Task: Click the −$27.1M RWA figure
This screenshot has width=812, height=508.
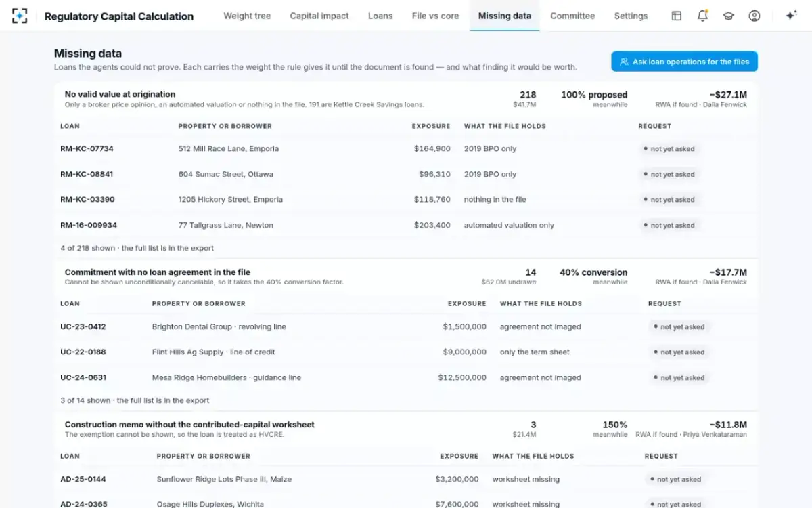Action: click(x=728, y=95)
